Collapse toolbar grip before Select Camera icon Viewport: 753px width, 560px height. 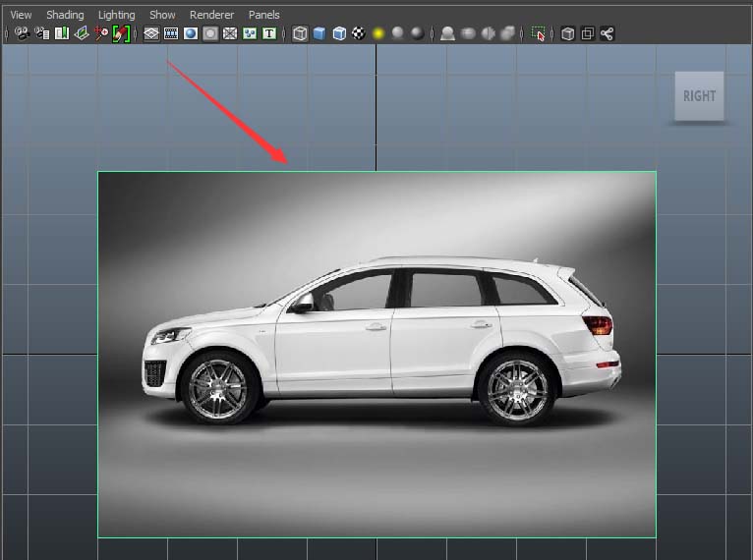(x=7, y=33)
